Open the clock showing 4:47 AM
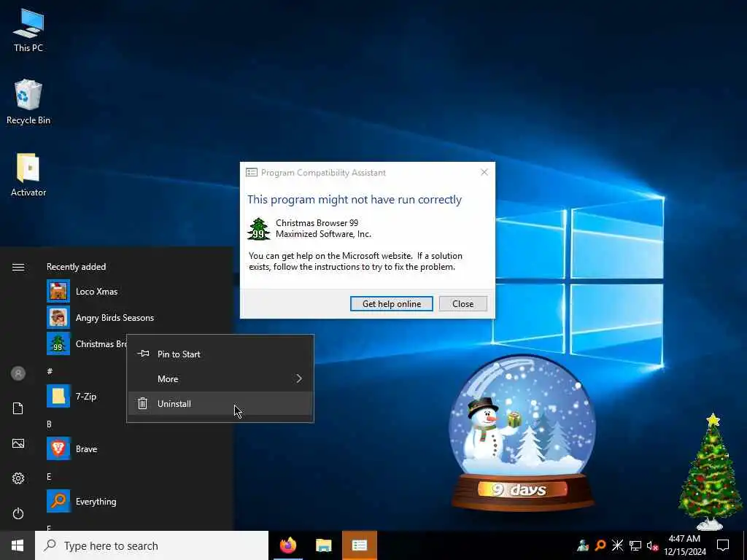The height and width of the screenshot is (560, 747). (684, 545)
